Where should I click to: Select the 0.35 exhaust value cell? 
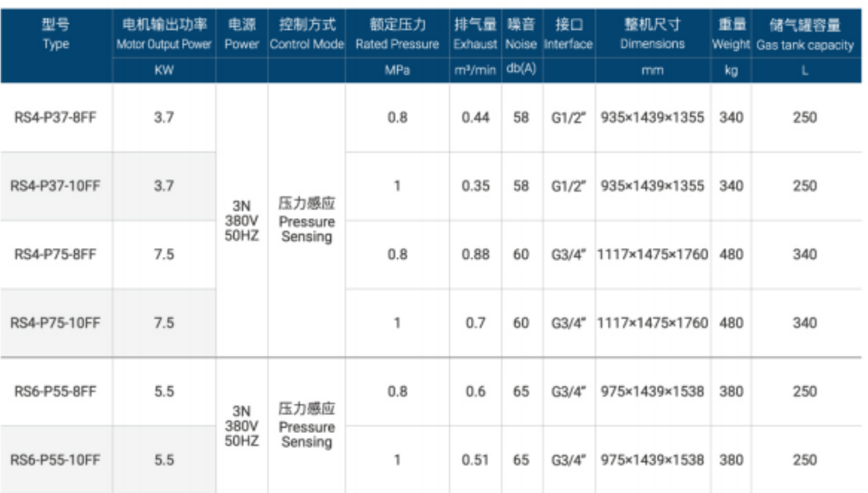pos(476,186)
